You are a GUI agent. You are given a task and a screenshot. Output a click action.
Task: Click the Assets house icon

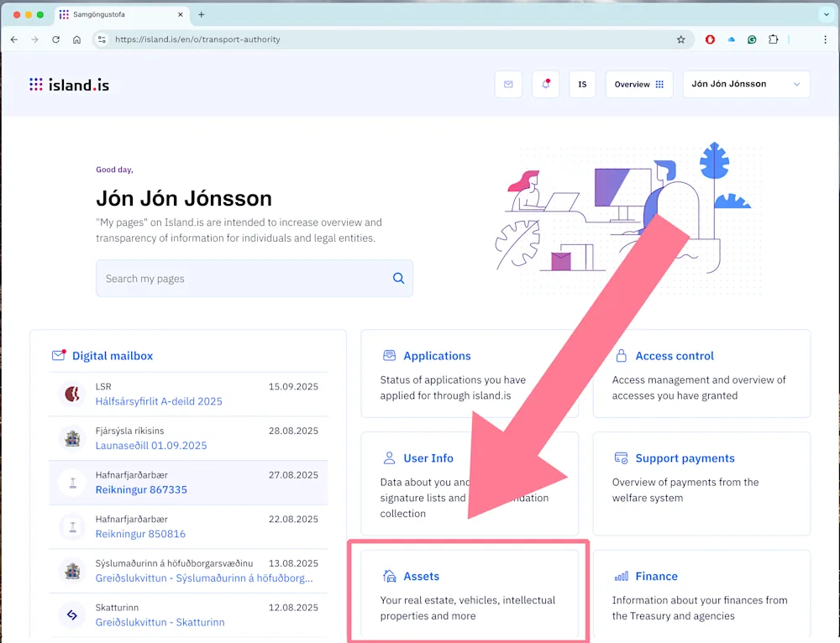pos(390,576)
